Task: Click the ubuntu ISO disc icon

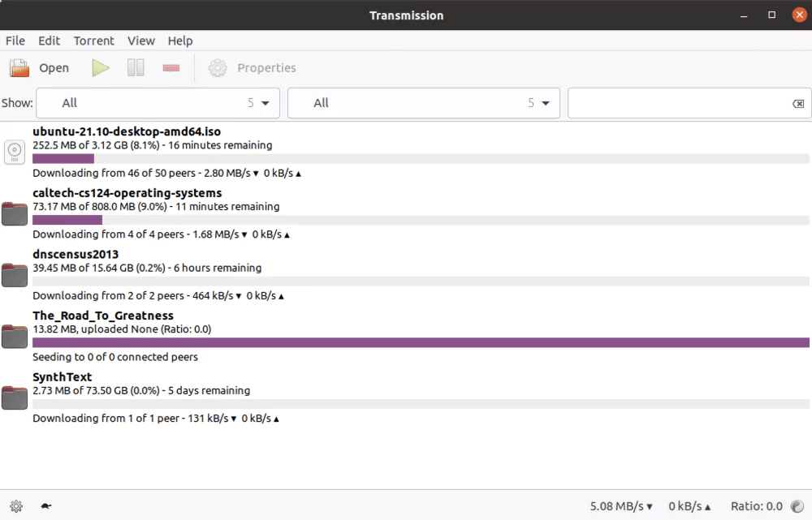Action: [14, 152]
